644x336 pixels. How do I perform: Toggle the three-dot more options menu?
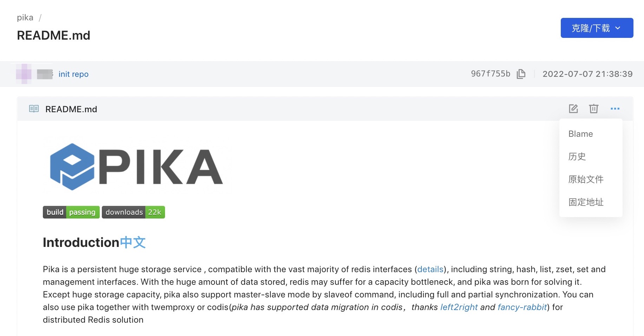pos(615,109)
